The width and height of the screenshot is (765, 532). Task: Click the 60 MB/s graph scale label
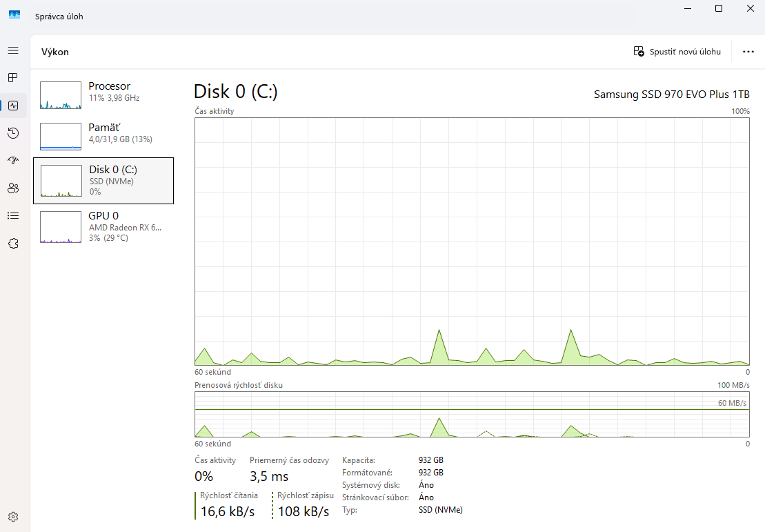732,403
